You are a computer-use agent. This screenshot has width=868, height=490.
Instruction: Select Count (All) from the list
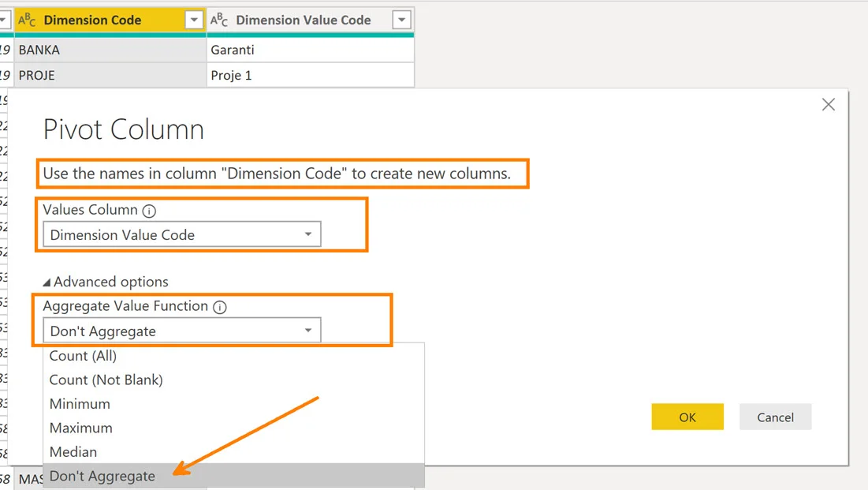(x=83, y=356)
